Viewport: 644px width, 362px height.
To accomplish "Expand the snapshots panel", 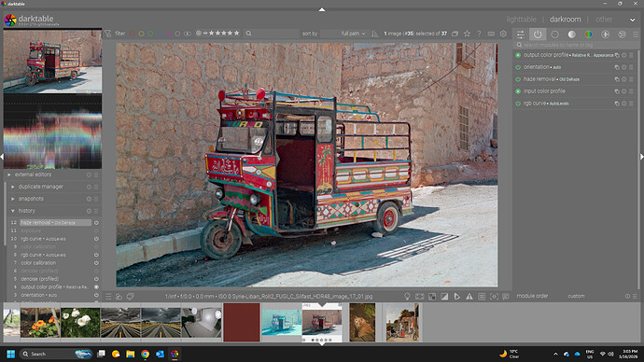I will click(13, 199).
